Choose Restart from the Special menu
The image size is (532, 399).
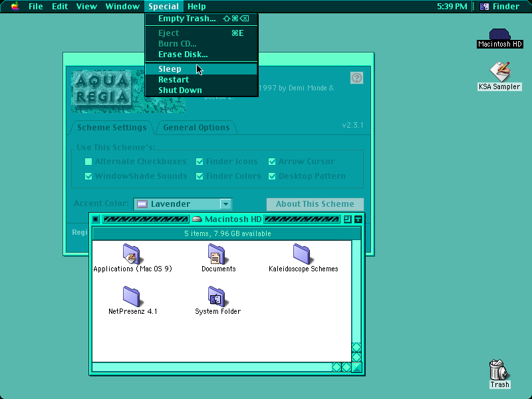pos(201,80)
